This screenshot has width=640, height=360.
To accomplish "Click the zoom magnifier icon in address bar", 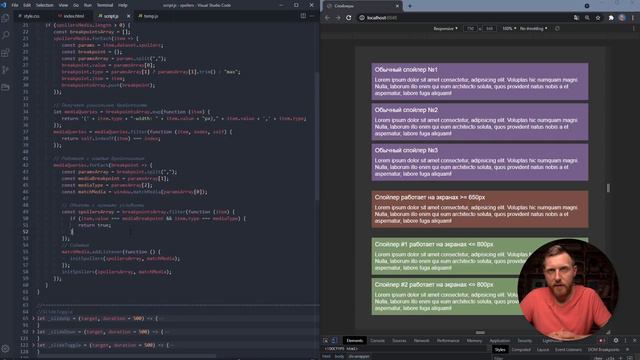I will [587, 18].
